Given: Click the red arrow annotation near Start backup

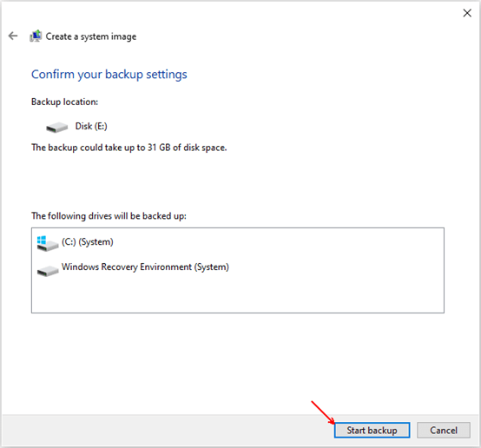Looking at the screenshot, I should [x=323, y=412].
